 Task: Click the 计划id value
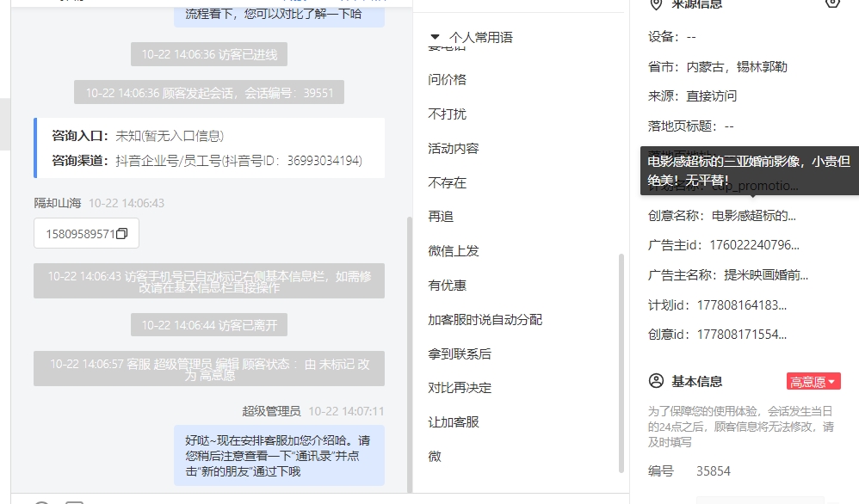click(742, 305)
